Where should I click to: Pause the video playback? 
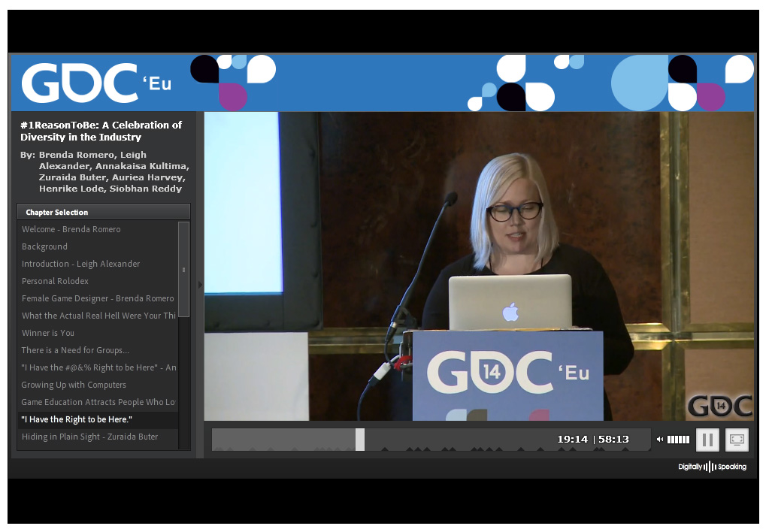pyautogui.click(x=707, y=440)
